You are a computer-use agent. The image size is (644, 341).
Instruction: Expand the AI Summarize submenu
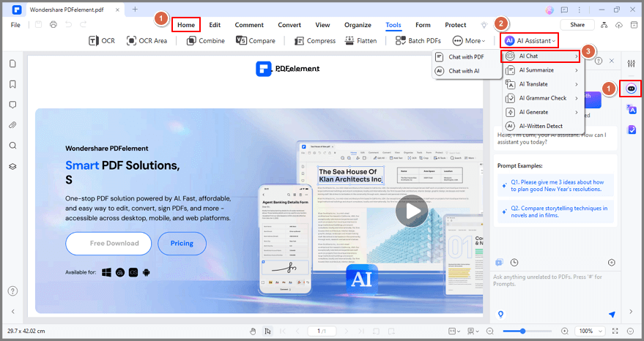[541, 70]
